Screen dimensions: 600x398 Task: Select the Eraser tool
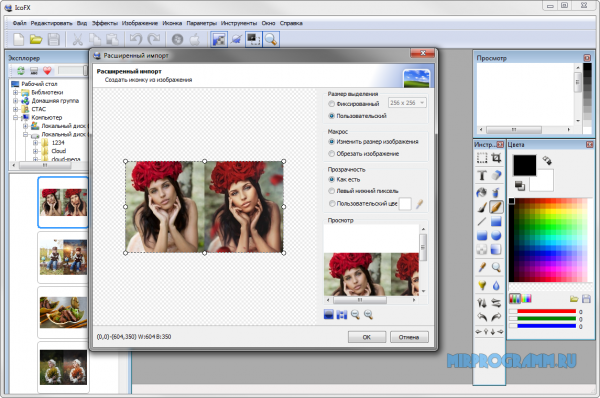coord(496,175)
